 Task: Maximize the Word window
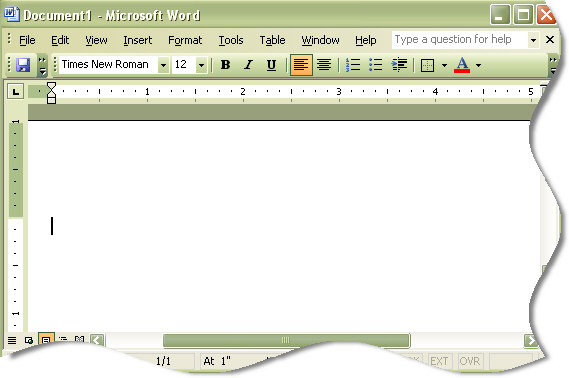[523, 15]
